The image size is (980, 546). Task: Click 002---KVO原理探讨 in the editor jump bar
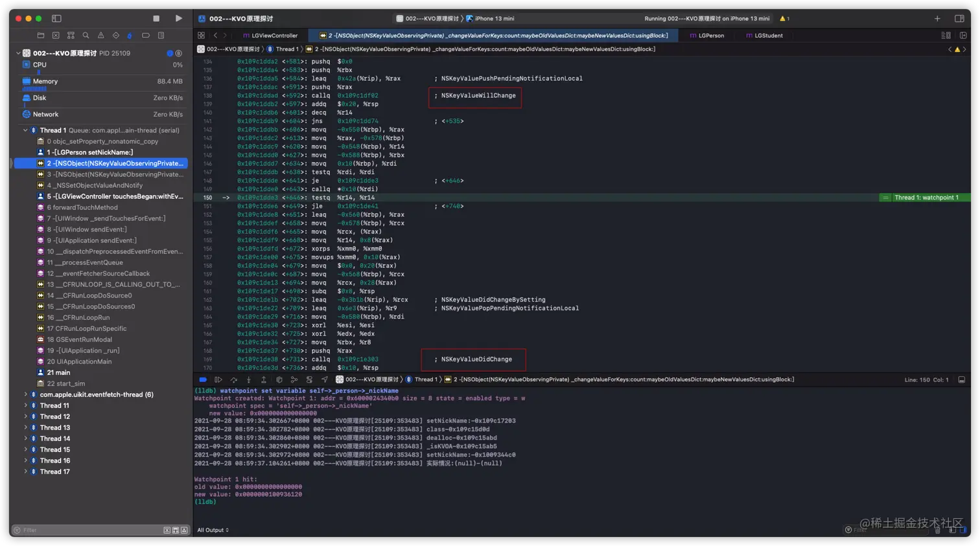pyautogui.click(x=228, y=49)
